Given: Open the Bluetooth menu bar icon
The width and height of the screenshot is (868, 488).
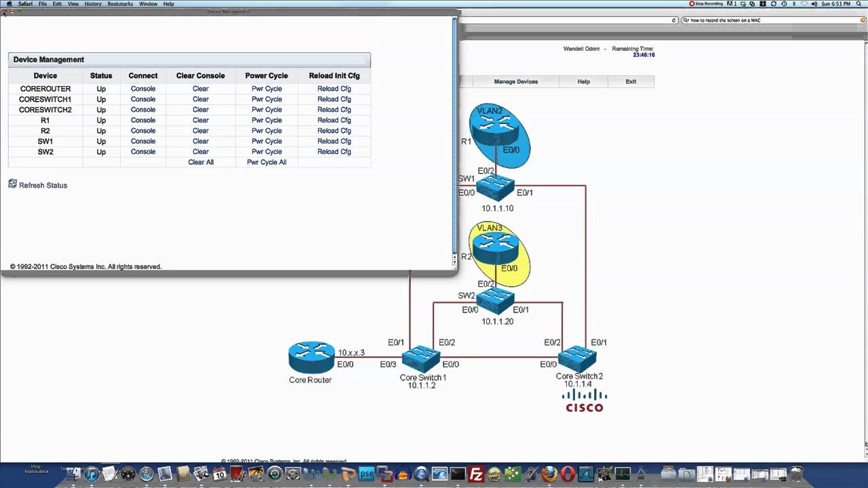Looking at the screenshot, I should point(794,3).
